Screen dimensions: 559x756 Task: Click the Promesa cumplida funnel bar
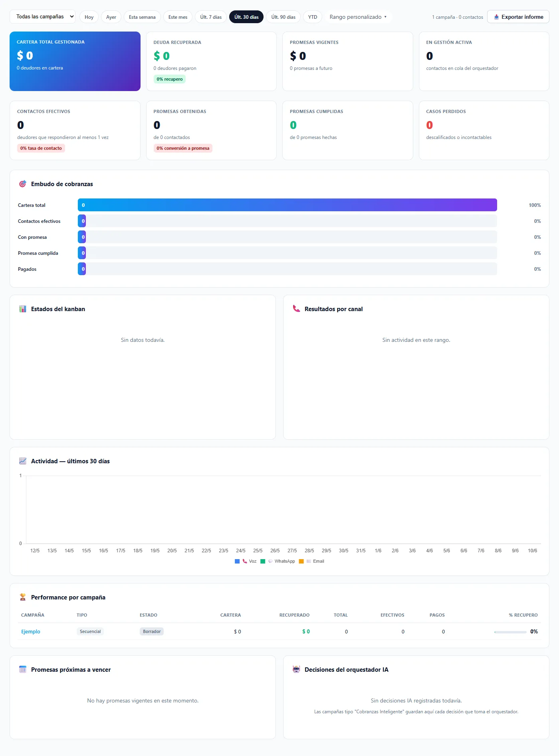click(x=287, y=253)
